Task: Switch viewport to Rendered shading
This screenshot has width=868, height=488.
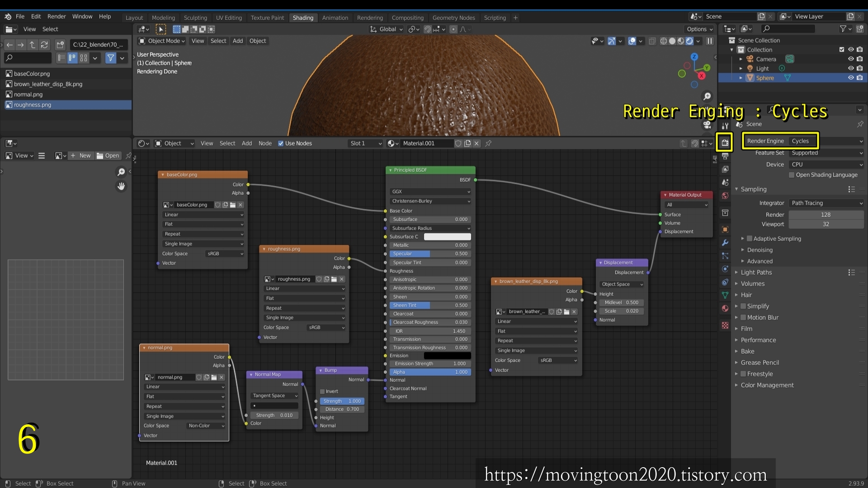Action: click(x=689, y=41)
